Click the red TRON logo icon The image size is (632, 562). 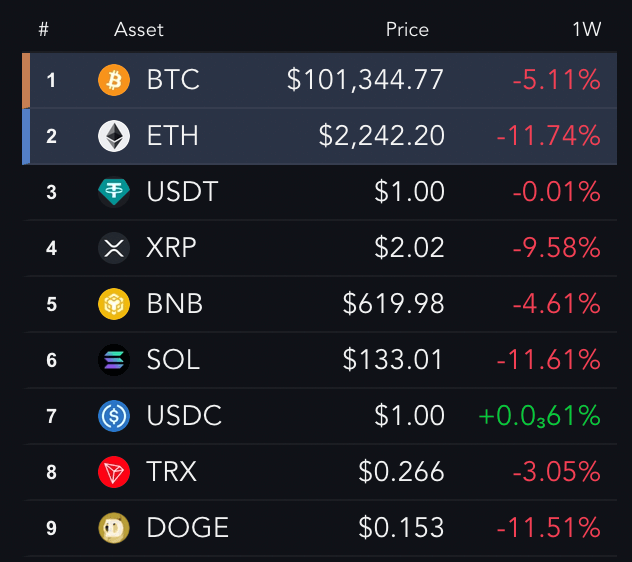pos(114,472)
